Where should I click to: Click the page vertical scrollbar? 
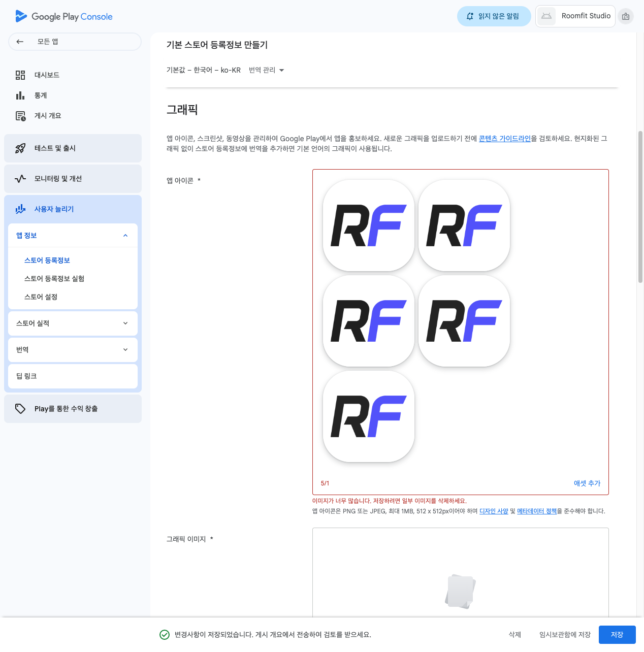pos(640,207)
